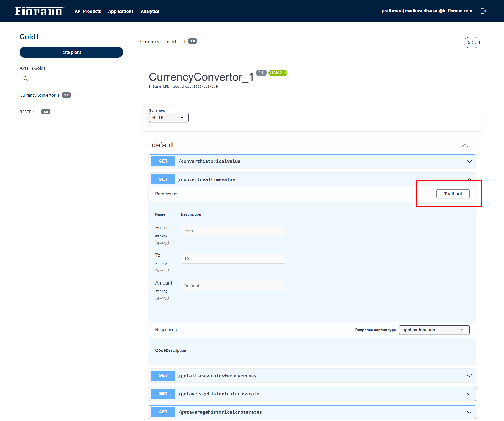Click the Try it out button
This screenshot has width=504, height=421.
[x=453, y=194]
